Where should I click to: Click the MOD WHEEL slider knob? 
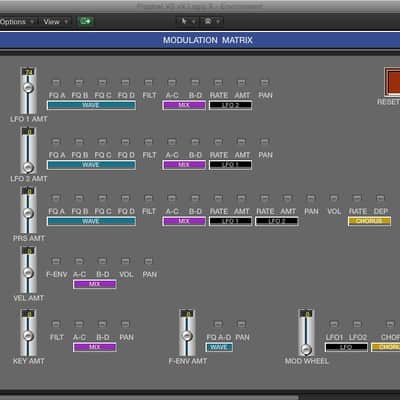click(x=306, y=349)
